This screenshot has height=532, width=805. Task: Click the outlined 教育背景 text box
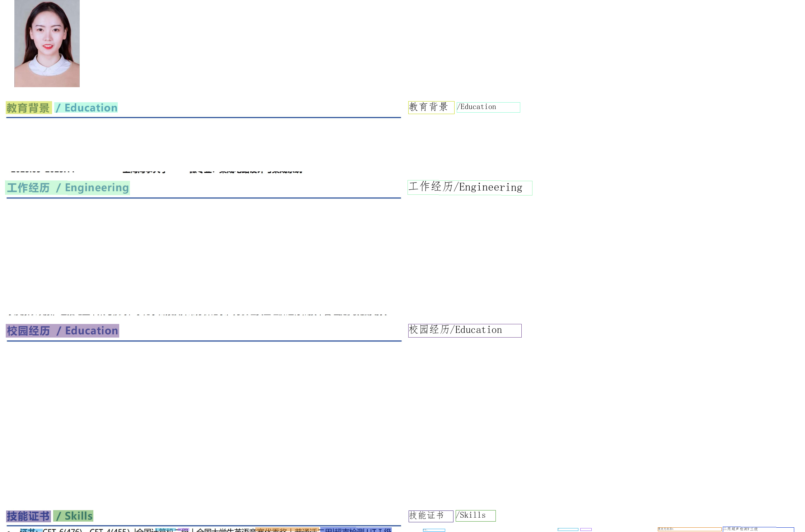tap(431, 107)
